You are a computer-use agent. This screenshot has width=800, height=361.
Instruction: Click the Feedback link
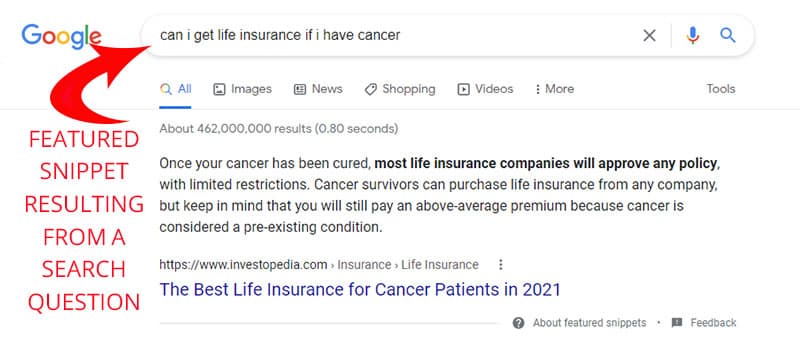(713, 323)
